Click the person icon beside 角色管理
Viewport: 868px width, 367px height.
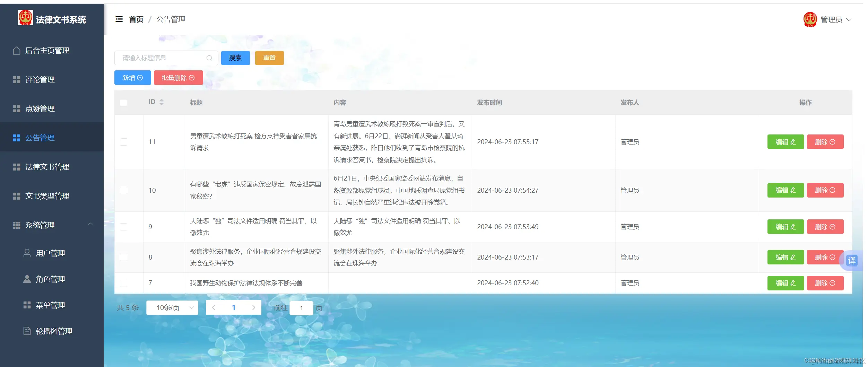click(x=27, y=279)
